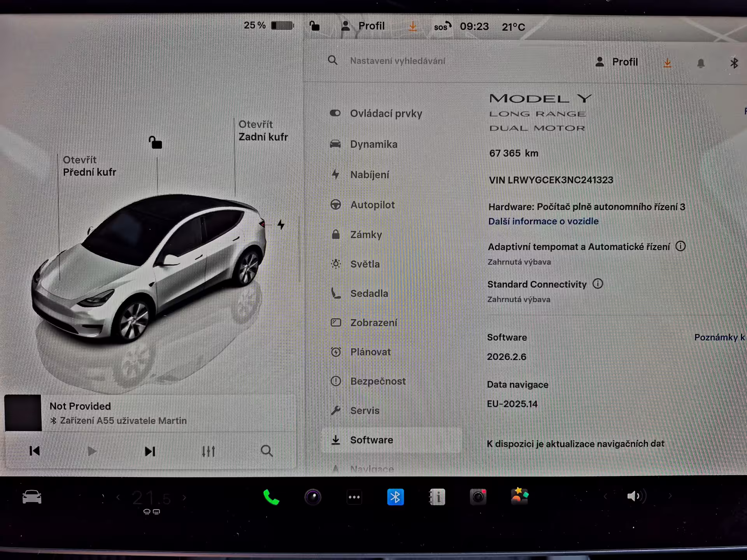
Task: Click the unlocked padlock in the status bar
Action: [314, 26]
